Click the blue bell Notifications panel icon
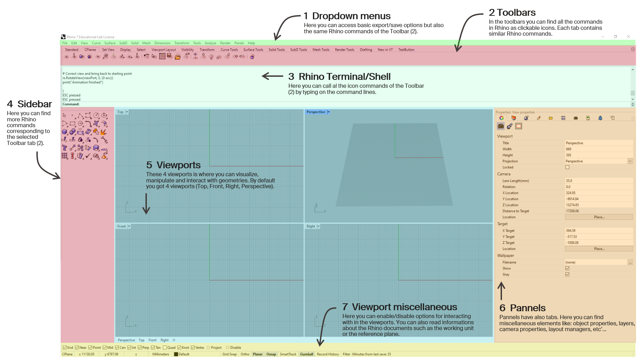The height and width of the screenshot is (364, 643). (x=600, y=118)
